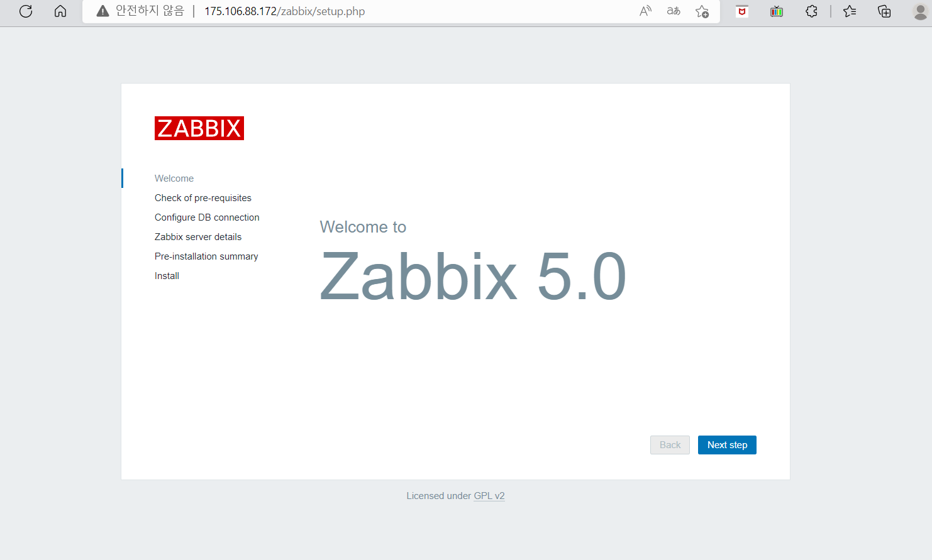Click the 'Zabbix 5.0' title text

point(473,276)
